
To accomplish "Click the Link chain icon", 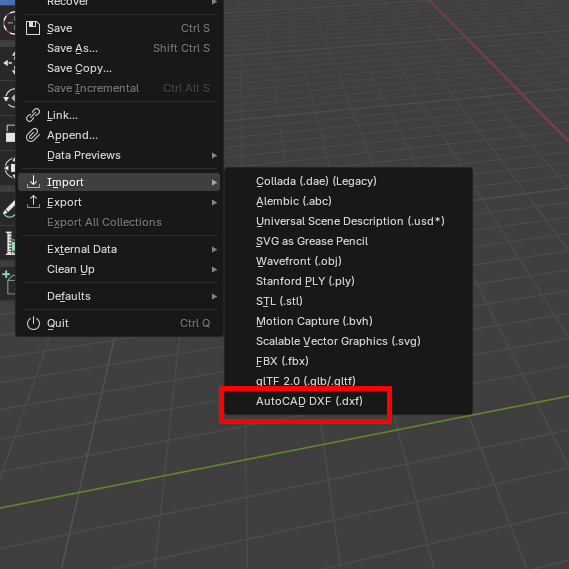I will pyautogui.click(x=33, y=115).
